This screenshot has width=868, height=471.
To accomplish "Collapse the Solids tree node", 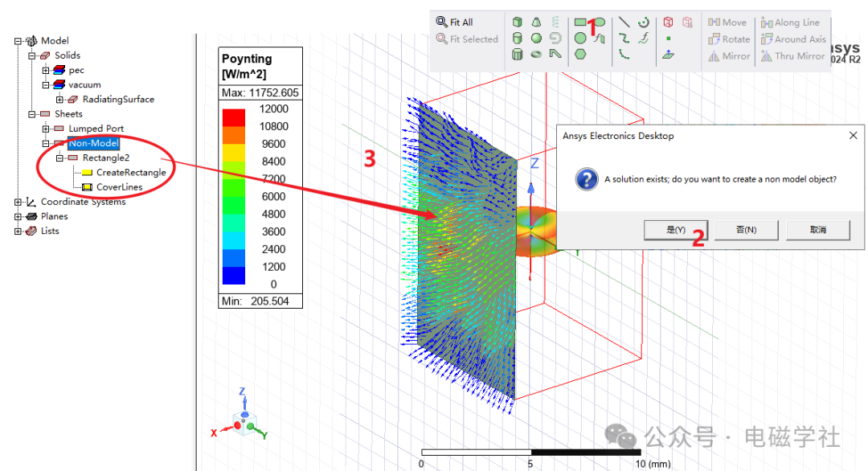I will (31, 55).
